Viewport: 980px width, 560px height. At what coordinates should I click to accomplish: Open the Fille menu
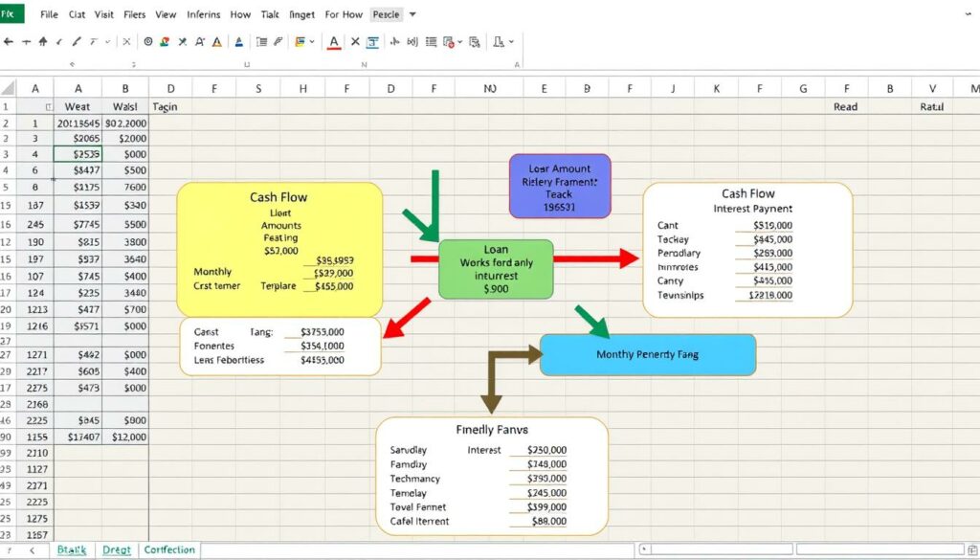pos(49,14)
